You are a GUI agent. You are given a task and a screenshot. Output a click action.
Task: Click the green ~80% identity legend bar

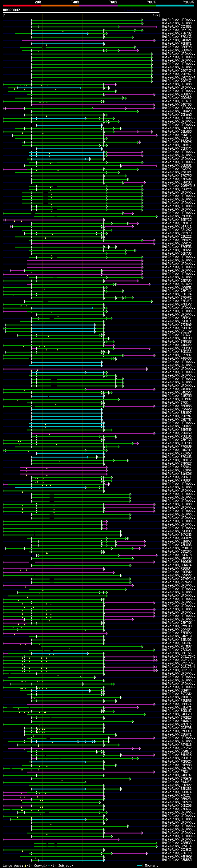click(x=137, y=6)
